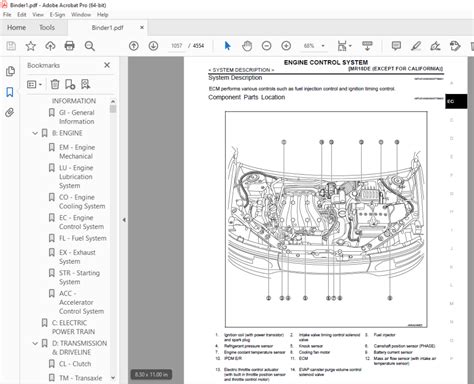Open the Page Thumbnails panel icon
The width and height of the screenshot is (474, 384).
[x=10, y=71]
